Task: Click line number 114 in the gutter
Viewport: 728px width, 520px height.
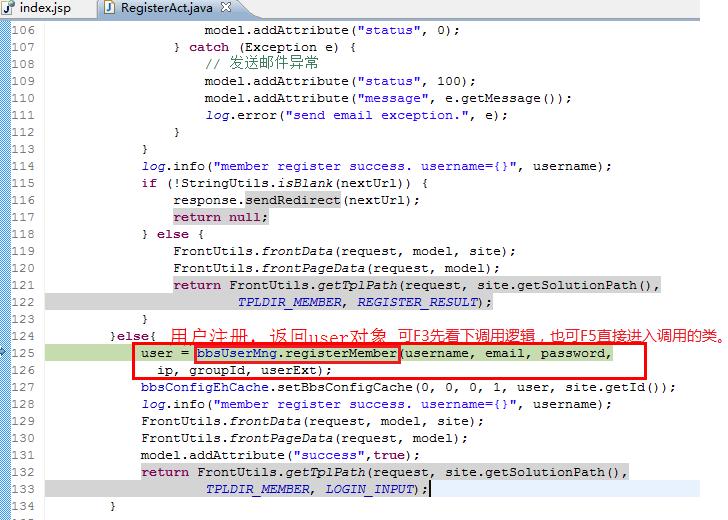Action: (23, 166)
